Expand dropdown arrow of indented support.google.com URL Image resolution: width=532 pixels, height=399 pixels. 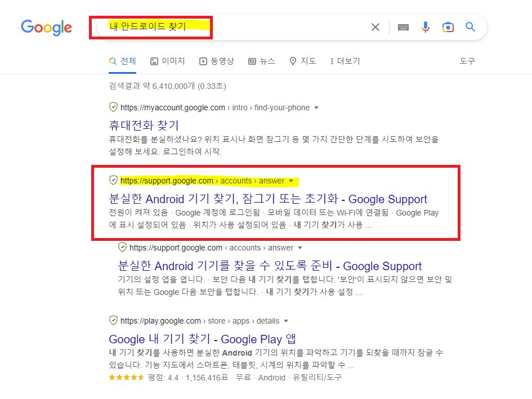click(x=300, y=248)
